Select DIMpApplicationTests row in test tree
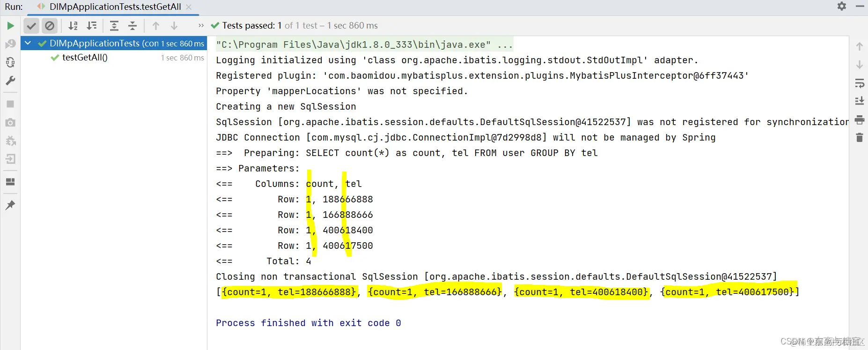Viewport: 868px width, 350px height. 114,43
